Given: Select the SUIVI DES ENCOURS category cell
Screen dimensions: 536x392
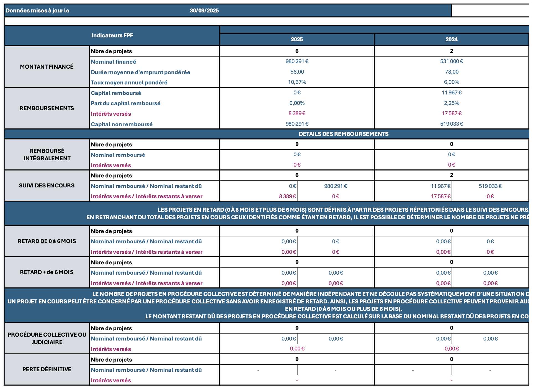Looking at the screenshot, I should point(47,185).
